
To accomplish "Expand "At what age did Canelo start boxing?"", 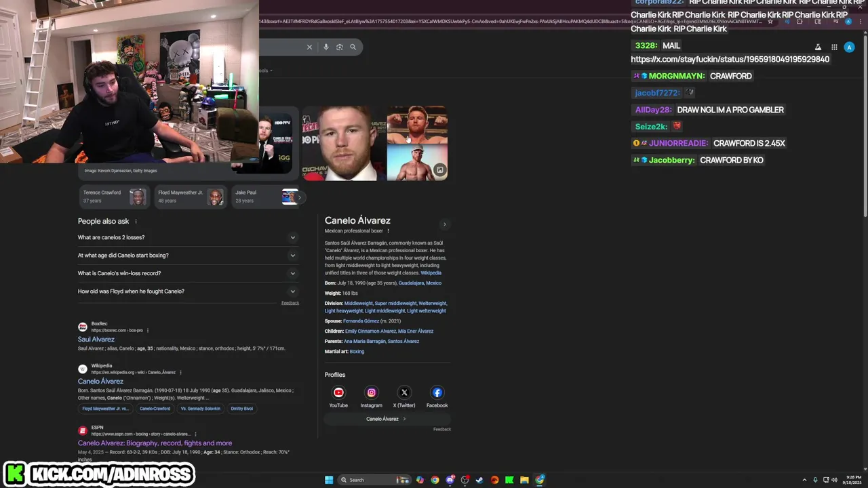I will (188, 256).
